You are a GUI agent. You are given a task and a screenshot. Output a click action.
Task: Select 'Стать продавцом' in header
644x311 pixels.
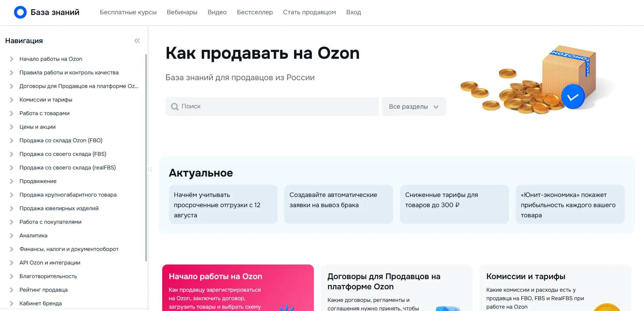click(x=309, y=12)
